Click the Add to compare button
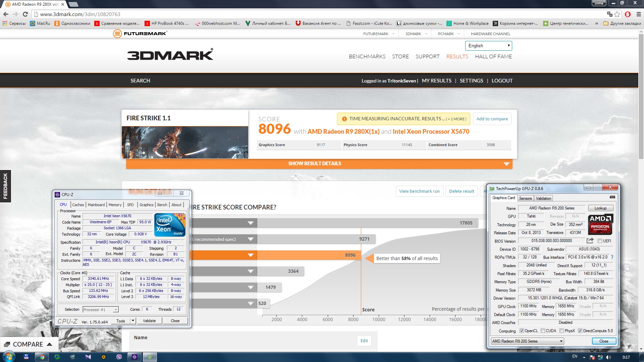Screen dimensions: 644x362 pyautogui.click(x=492, y=119)
